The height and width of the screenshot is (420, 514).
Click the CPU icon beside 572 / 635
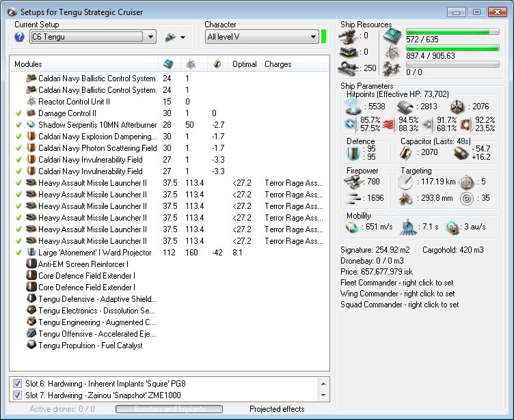pyautogui.click(x=392, y=36)
